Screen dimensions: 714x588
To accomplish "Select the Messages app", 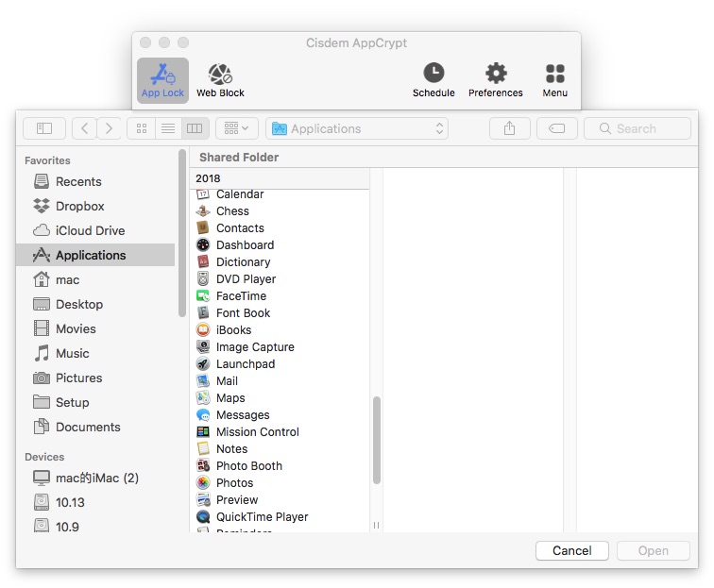I will [280, 415].
